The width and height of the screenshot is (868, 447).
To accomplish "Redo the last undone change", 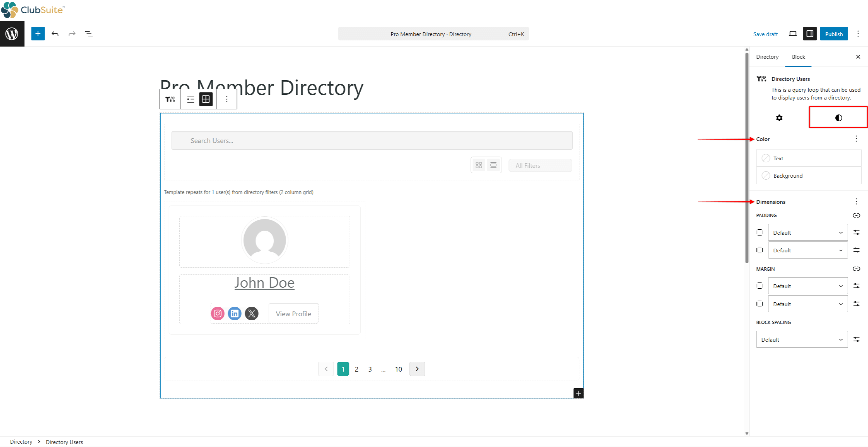I will (x=72, y=34).
